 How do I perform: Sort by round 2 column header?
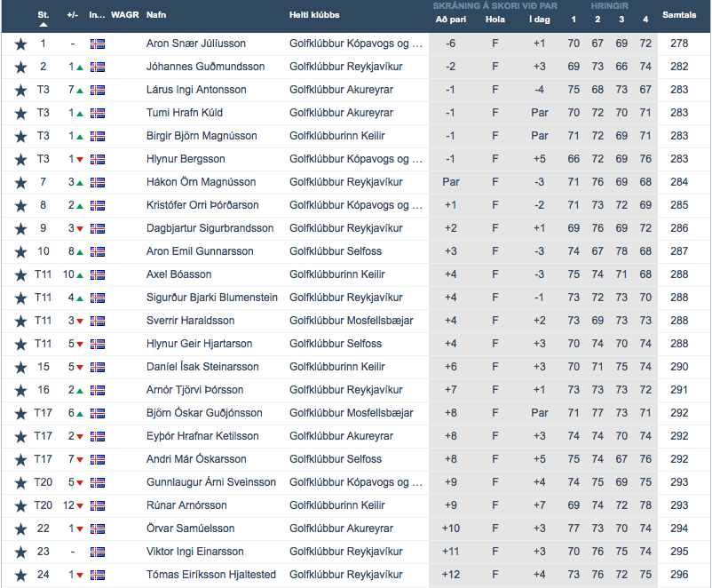tap(597, 20)
